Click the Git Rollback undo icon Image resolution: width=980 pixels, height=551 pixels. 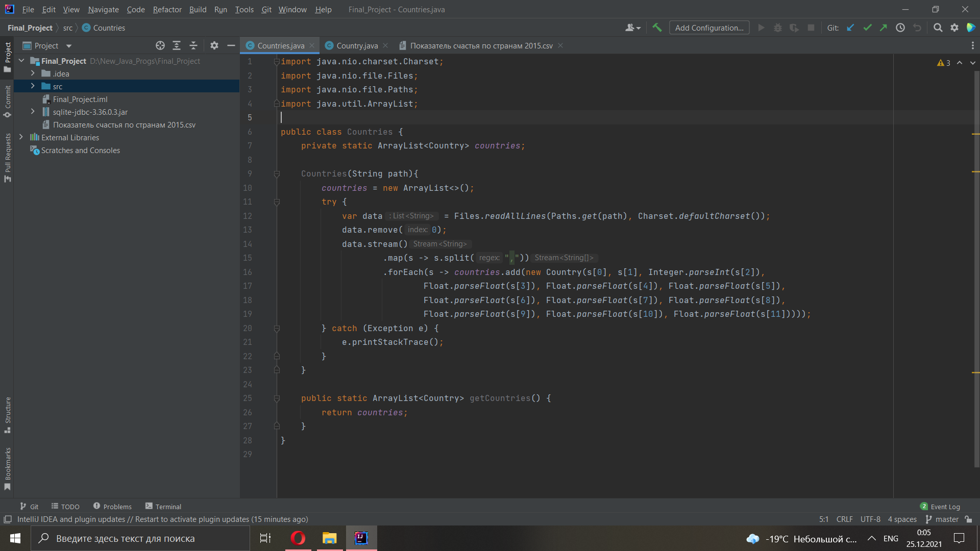click(917, 28)
